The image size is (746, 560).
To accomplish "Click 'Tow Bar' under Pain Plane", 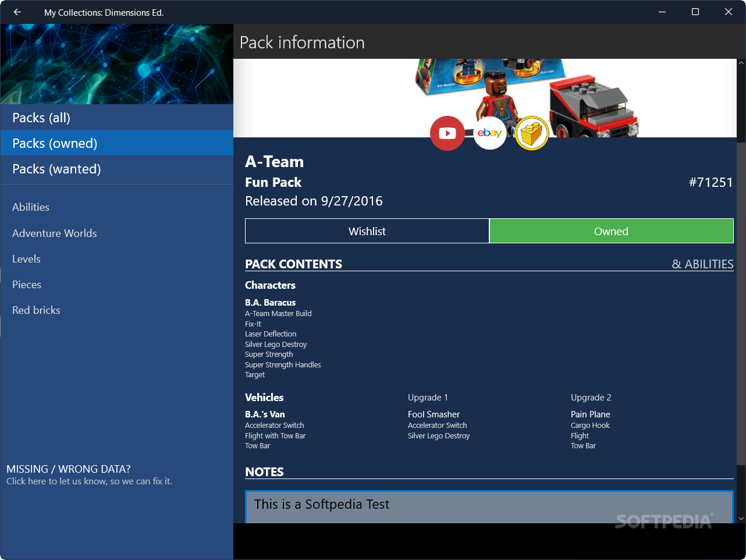I will (x=583, y=446).
